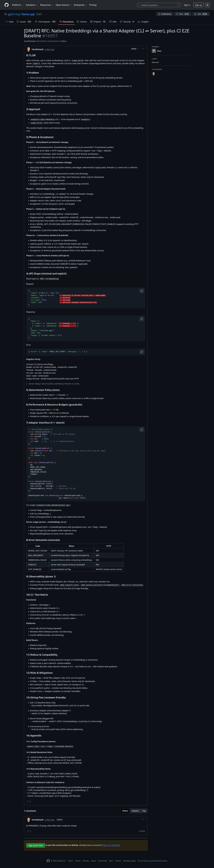The width and height of the screenshot is (214, 868).
Task: Select the Discussions tab
Action: point(67,22)
